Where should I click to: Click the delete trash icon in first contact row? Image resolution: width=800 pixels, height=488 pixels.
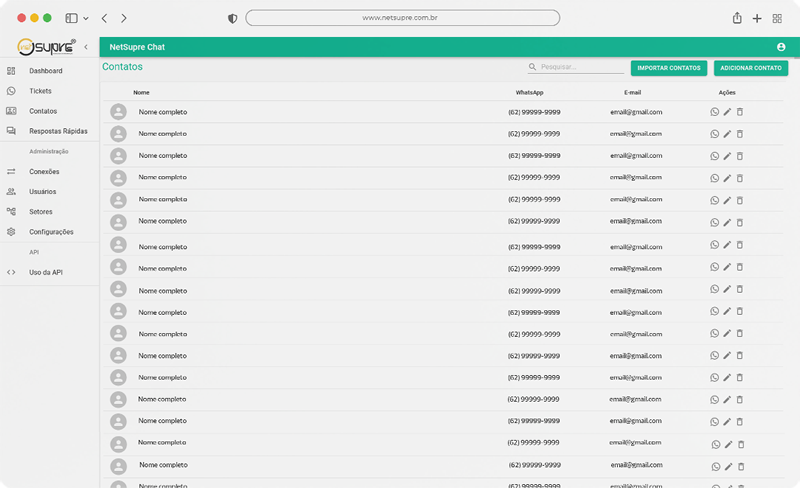tap(740, 112)
